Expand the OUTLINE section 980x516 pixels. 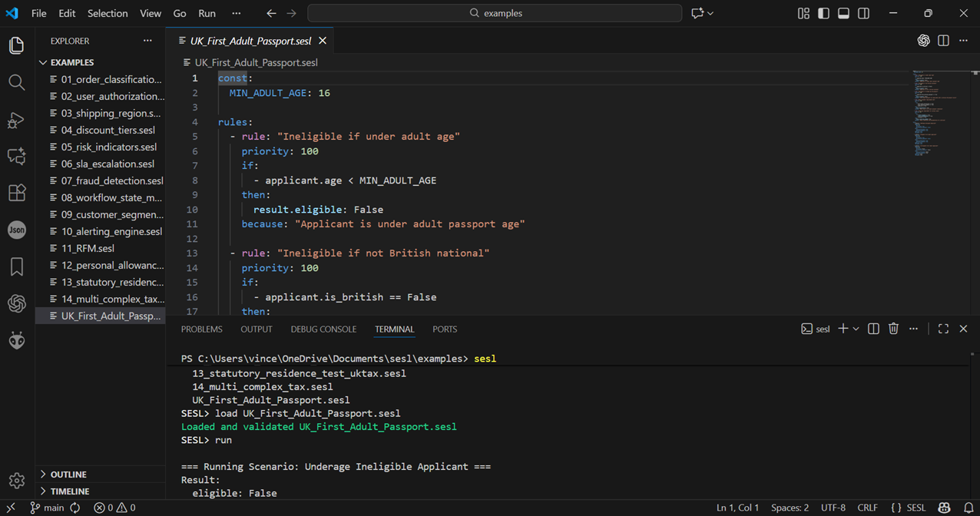click(x=68, y=474)
